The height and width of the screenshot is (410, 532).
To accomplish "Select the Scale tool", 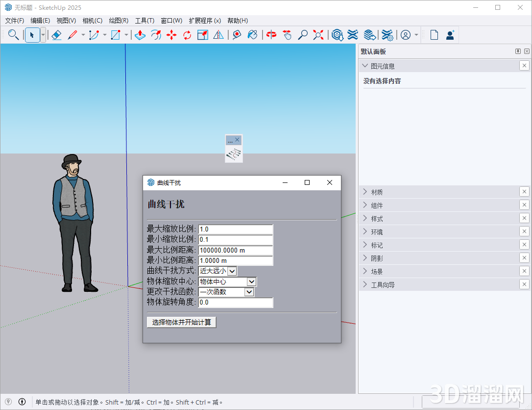I will coord(202,35).
